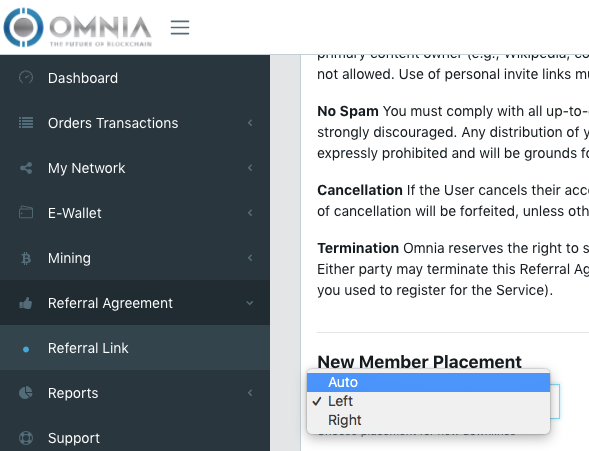
Task: Choose the checked Left option
Action: point(428,401)
